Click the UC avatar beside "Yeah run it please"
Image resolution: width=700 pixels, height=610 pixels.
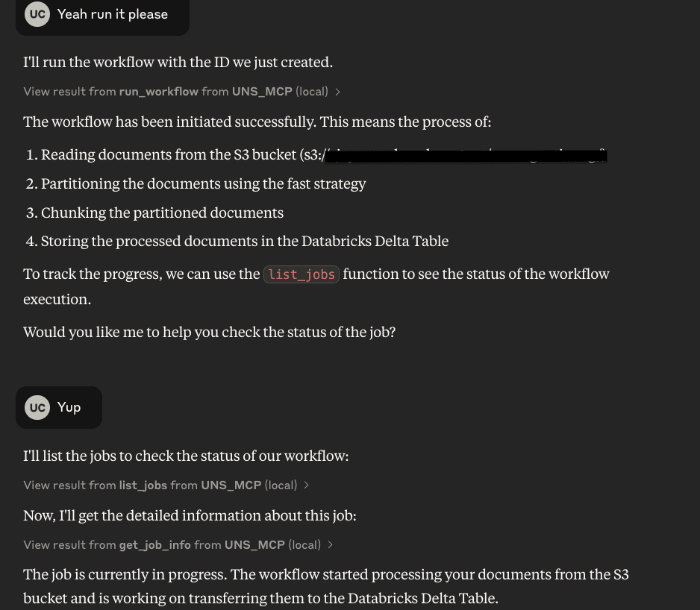pos(37,14)
